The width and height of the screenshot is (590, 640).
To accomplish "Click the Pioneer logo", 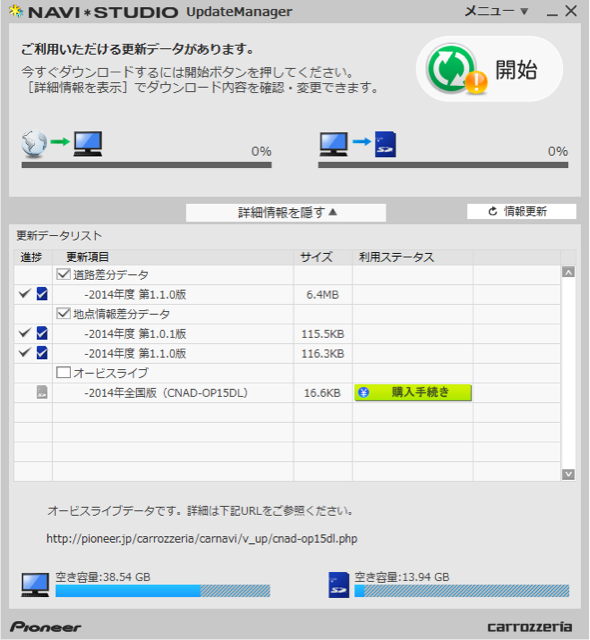I will click(46, 627).
